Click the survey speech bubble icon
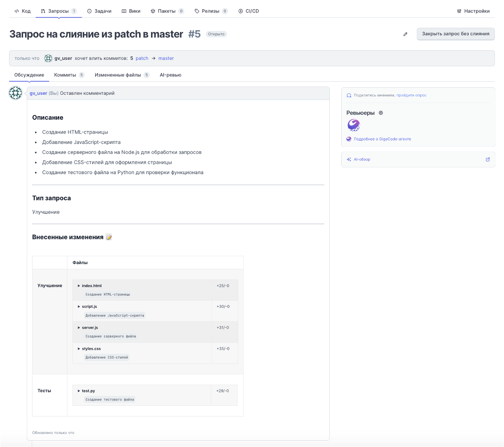The image size is (504, 447). [x=349, y=95]
